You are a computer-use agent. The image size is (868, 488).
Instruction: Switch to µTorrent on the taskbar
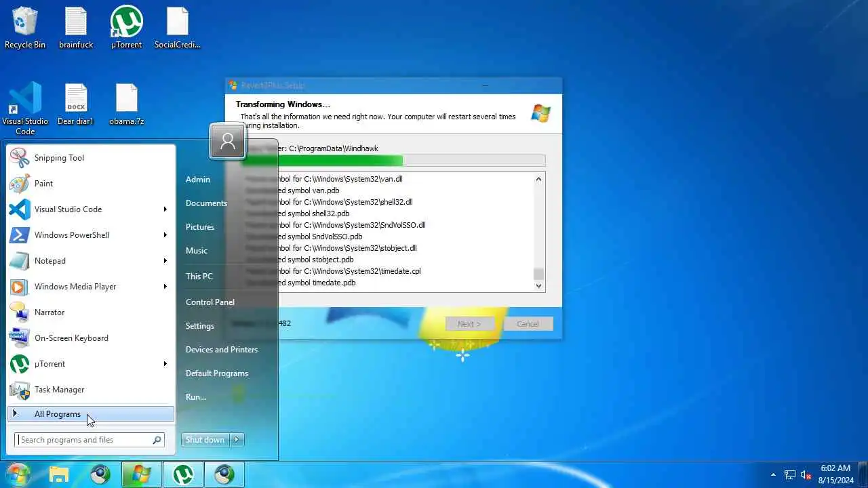coord(183,474)
